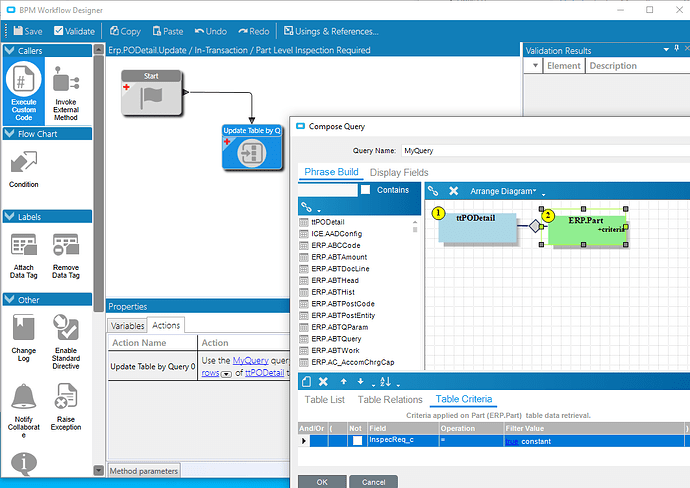
Task: Click the MyQuery link in Actions
Action: point(251,360)
